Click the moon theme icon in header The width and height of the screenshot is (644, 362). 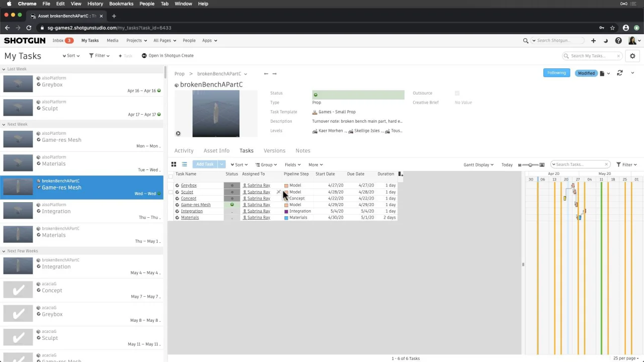pyautogui.click(x=605, y=41)
